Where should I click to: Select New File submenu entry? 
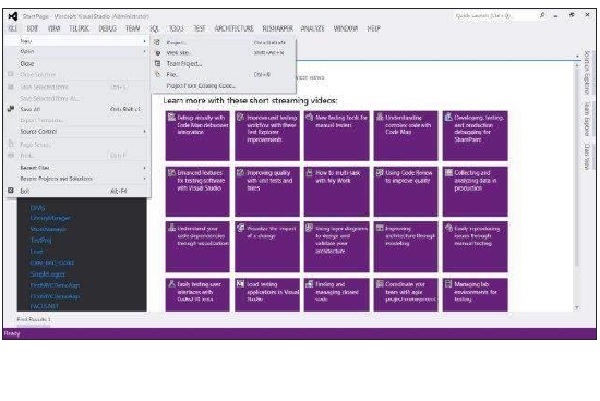pyautogui.click(x=224, y=75)
